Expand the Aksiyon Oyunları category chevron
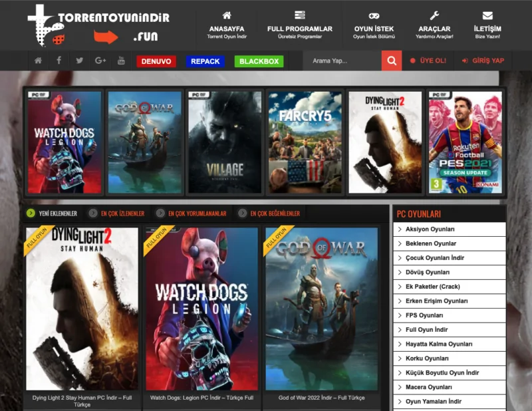532x411 pixels. click(400, 229)
